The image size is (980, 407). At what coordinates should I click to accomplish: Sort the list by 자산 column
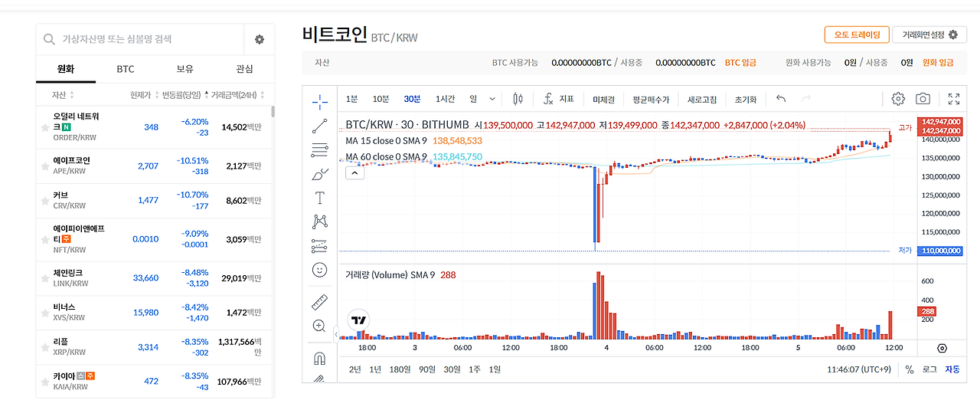(x=63, y=95)
